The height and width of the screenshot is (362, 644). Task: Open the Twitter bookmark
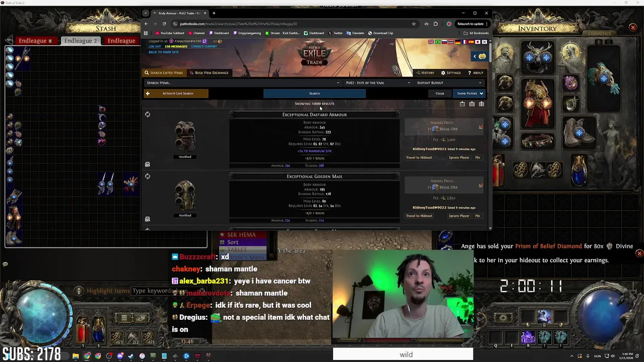tap(336, 33)
